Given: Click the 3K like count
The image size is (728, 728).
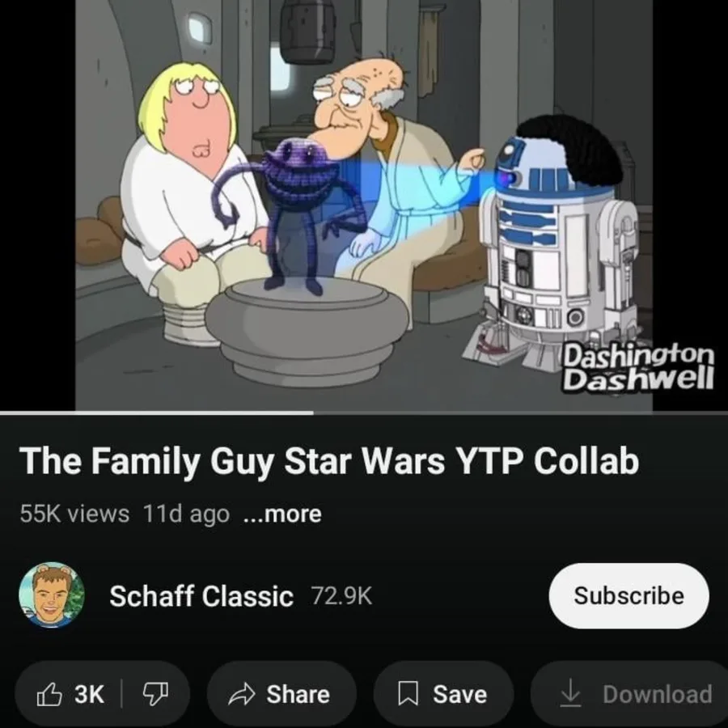Looking at the screenshot, I should (x=89, y=694).
